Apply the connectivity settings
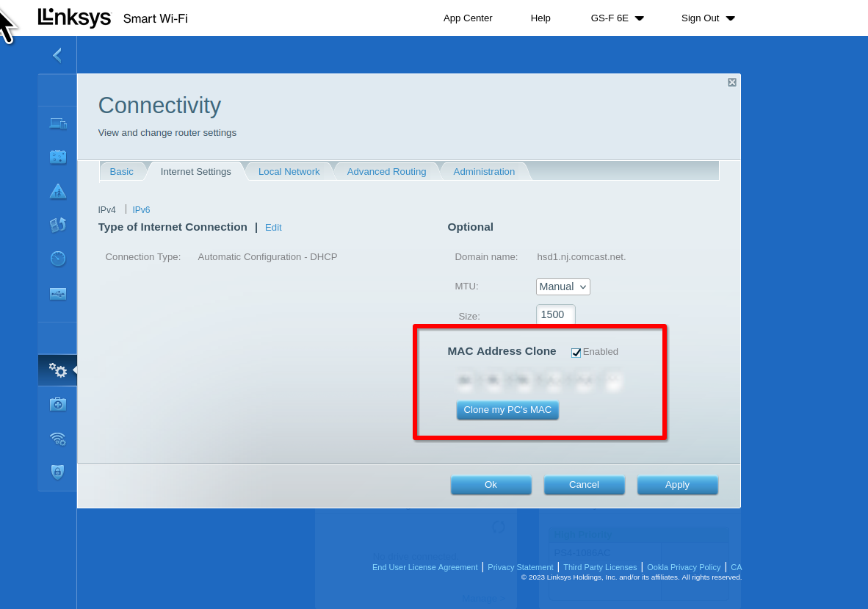Image resolution: width=868 pixels, height=609 pixels. pos(678,484)
